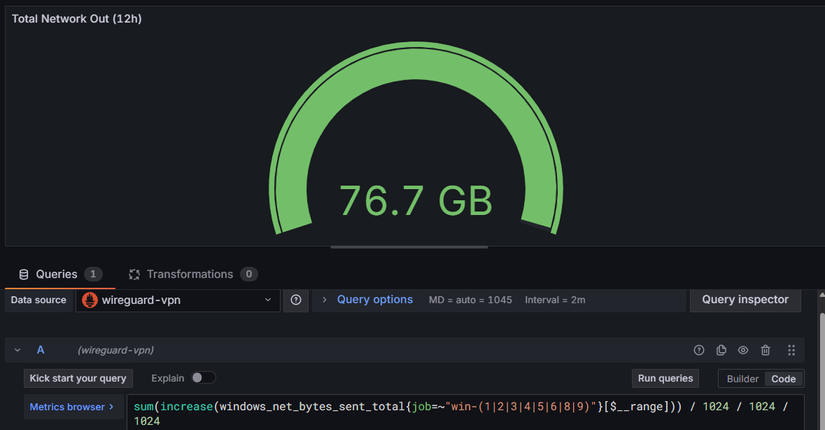Open query A help icon
The height and width of the screenshot is (430, 825).
[x=699, y=351]
